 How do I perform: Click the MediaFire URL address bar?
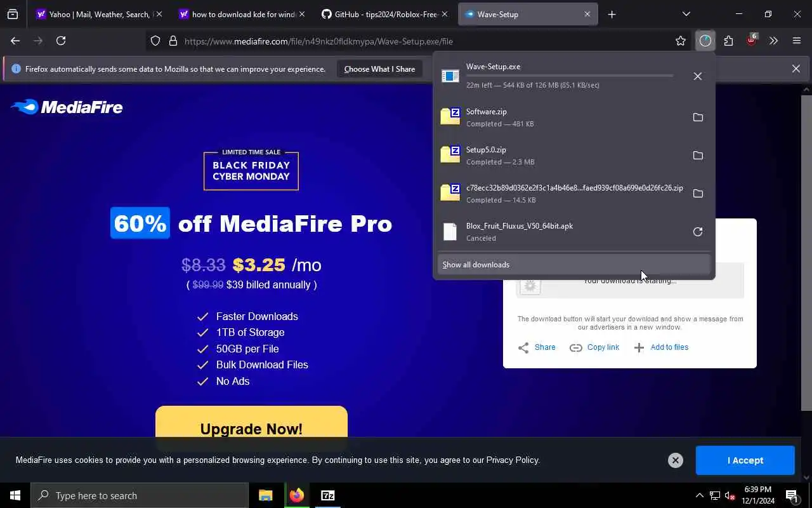tap(419, 41)
